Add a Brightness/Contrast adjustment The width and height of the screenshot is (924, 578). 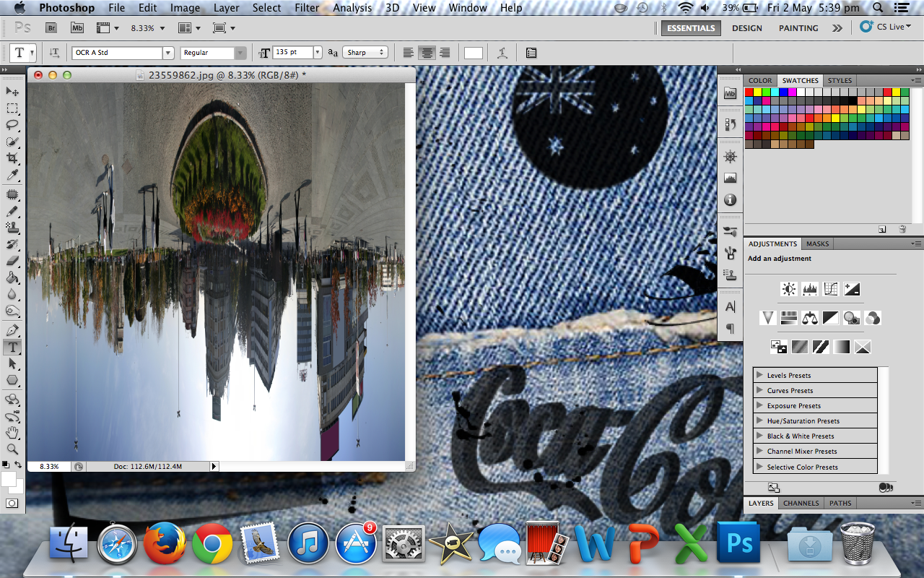(788, 289)
